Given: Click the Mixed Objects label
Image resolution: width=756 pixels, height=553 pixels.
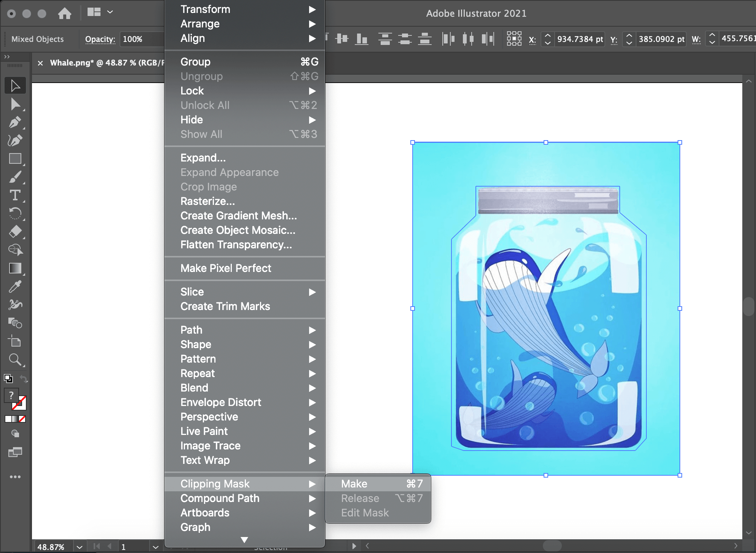Looking at the screenshot, I should coord(37,38).
